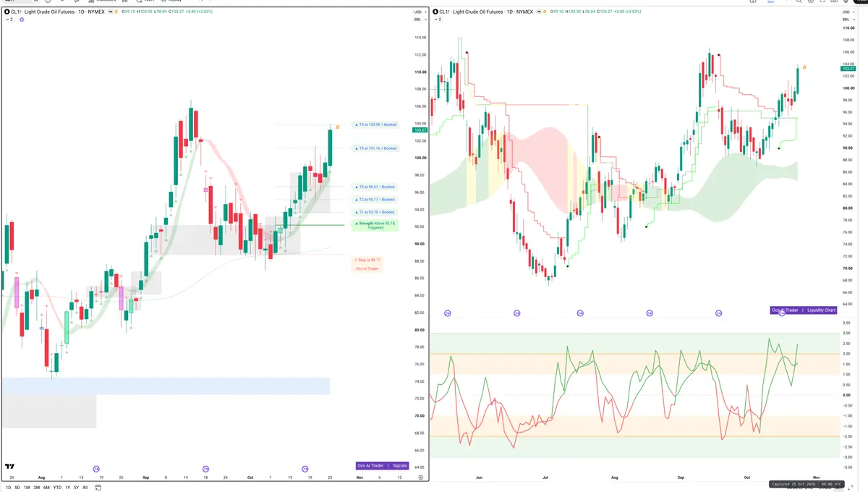This screenshot has height=492, width=868.
Task: Expand the indicator legend on left chart
Action: pyautogui.click(x=9, y=20)
